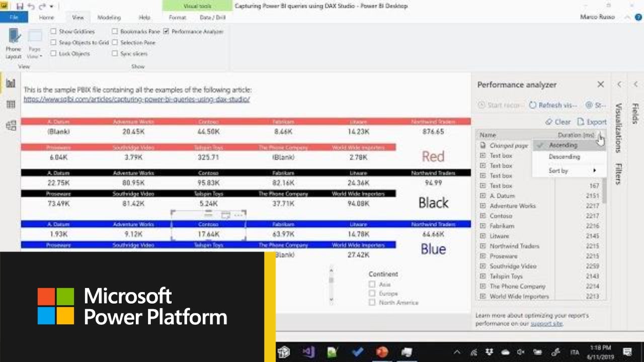The height and width of the screenshot is (362, 644).
Task: Expand the Northwind Traders row in analyzer
Action: [x=482, y=246]
